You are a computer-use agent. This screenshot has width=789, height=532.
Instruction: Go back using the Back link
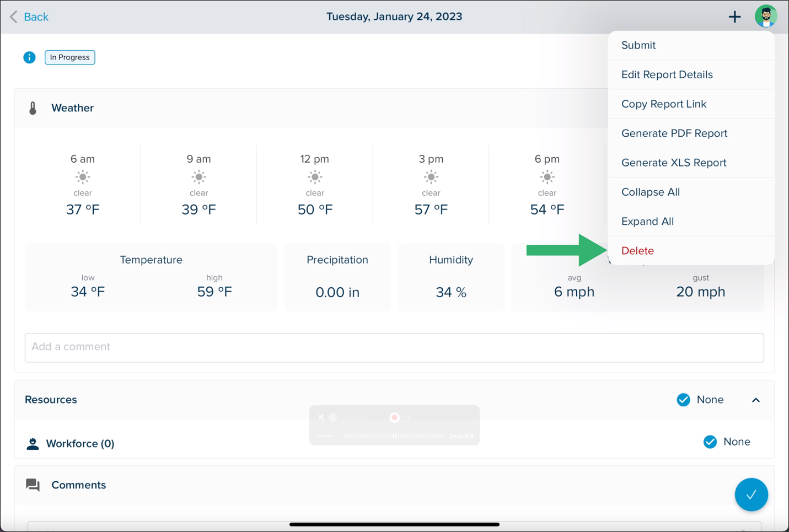click(29, 17)
